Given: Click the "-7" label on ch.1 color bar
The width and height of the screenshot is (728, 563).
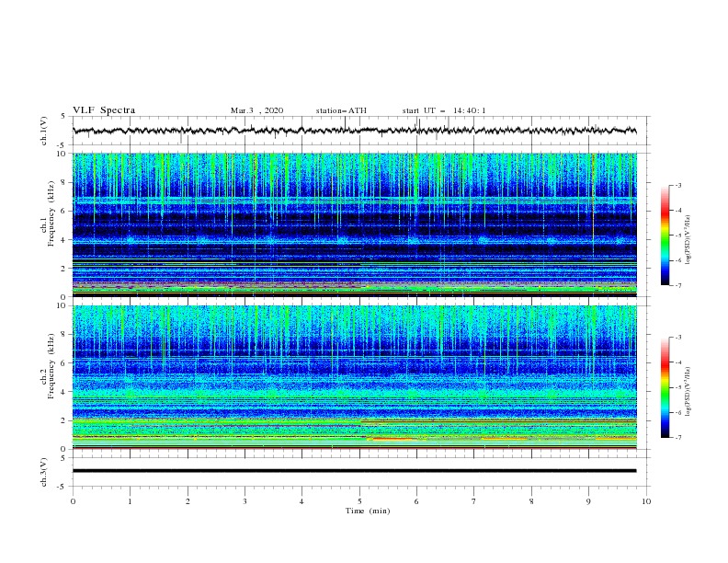Looking at the screenshot, I should [x=678, y=286].
